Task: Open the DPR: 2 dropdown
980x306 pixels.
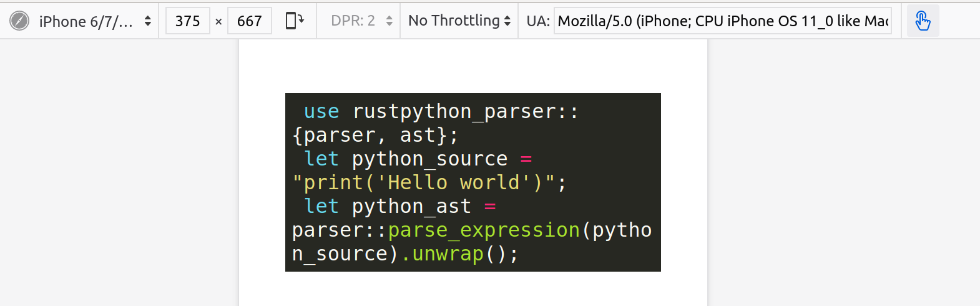Action: [x=361, y=21]
